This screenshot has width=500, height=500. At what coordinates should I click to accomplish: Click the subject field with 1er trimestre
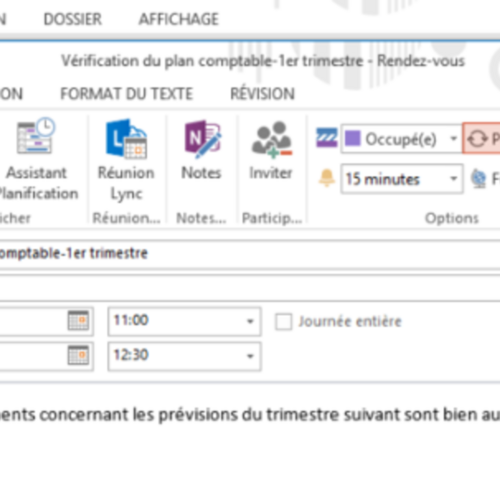coord(250,254)
